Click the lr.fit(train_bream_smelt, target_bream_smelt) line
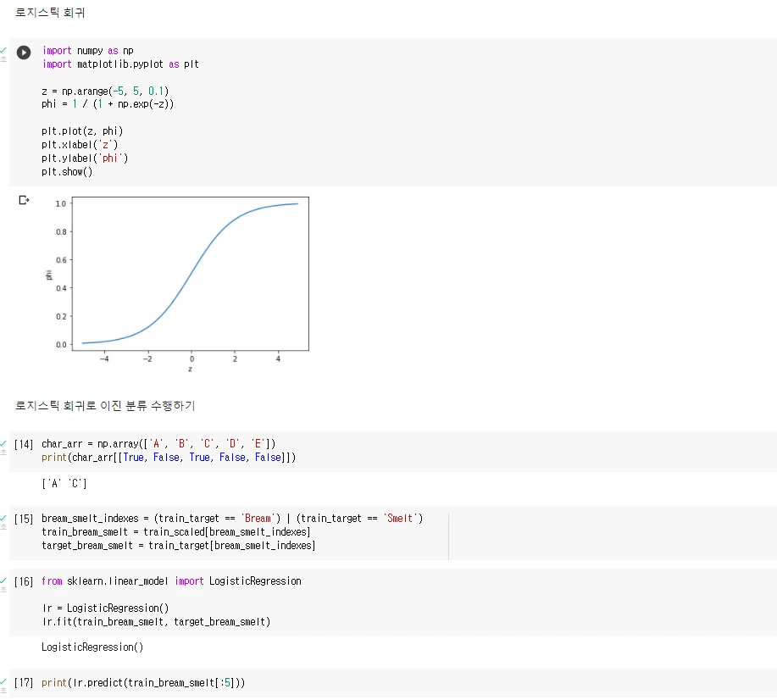The width and height of the screenshot is (777, 700). tap(157, 622)
